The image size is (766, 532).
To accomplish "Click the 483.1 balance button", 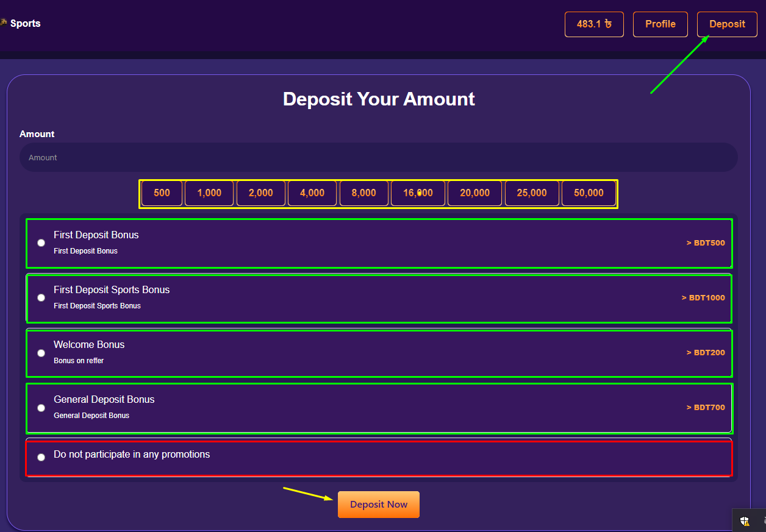I will coord(593,24).
